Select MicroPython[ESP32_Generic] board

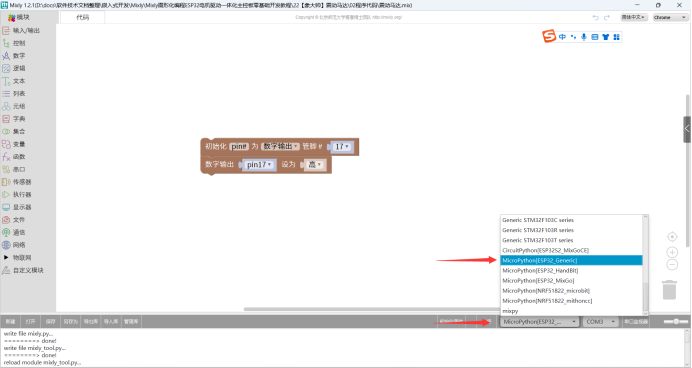point(571,260)
